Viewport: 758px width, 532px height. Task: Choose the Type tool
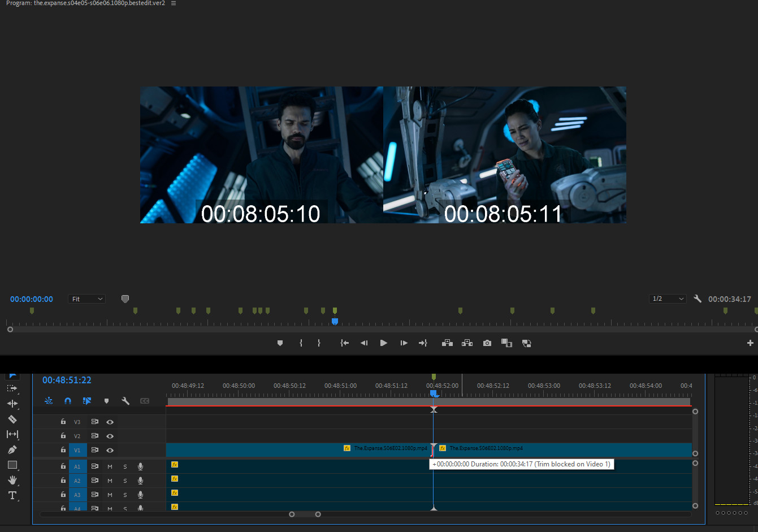pos(12,495)
